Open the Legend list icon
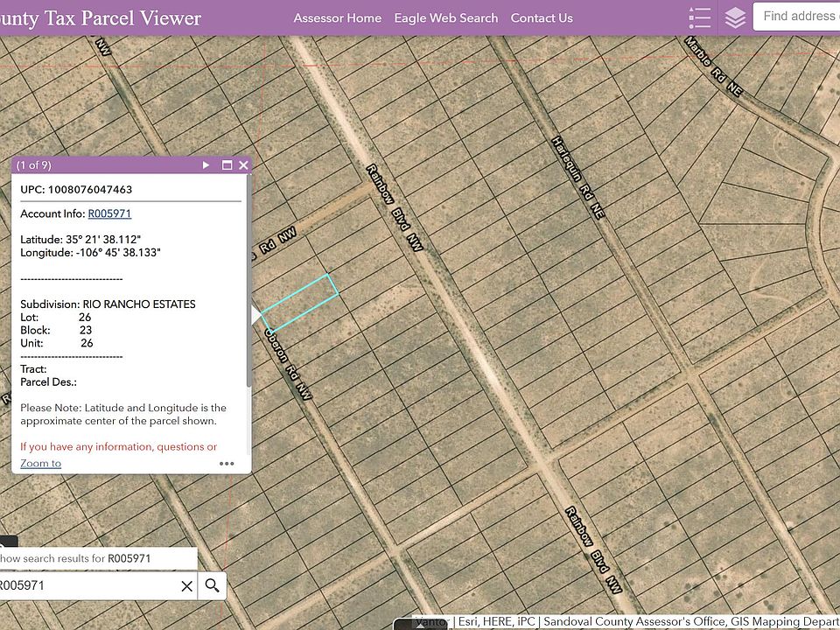Viewport: 840px width, 630px height. tap(700, 17)
